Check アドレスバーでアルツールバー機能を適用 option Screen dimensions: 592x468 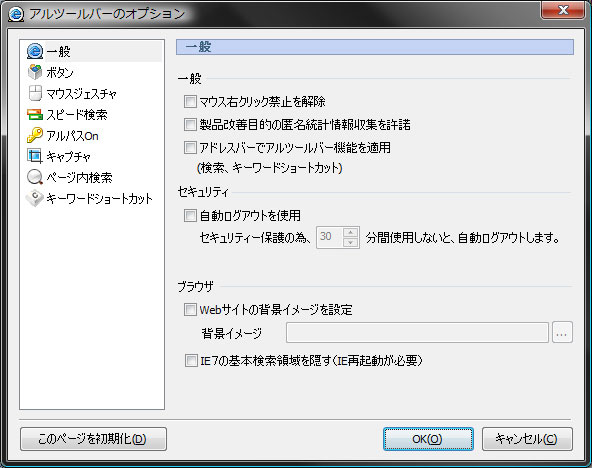point(190,147)
